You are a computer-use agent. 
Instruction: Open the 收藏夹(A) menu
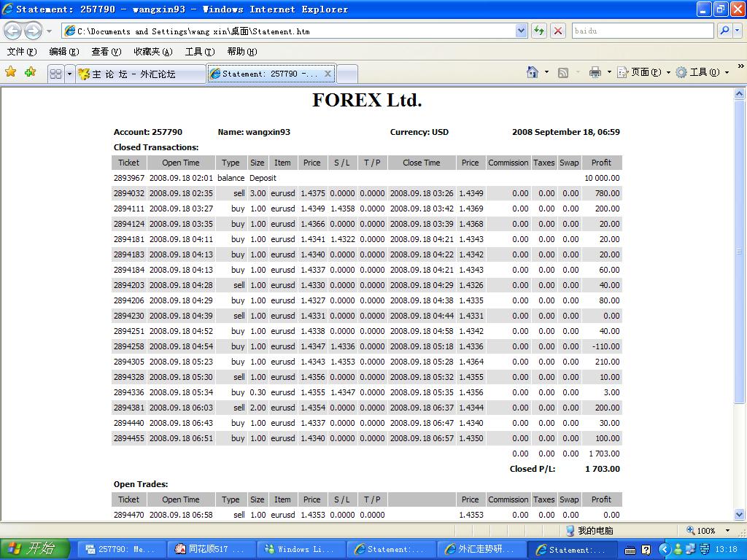153,52
